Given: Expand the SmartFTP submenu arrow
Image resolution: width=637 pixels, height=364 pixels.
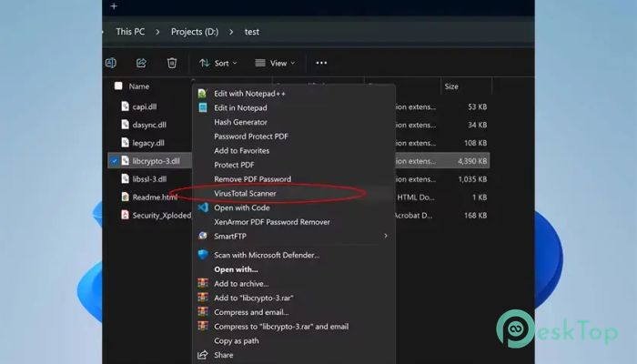Looking at the screenshot, I should [386, 236].
